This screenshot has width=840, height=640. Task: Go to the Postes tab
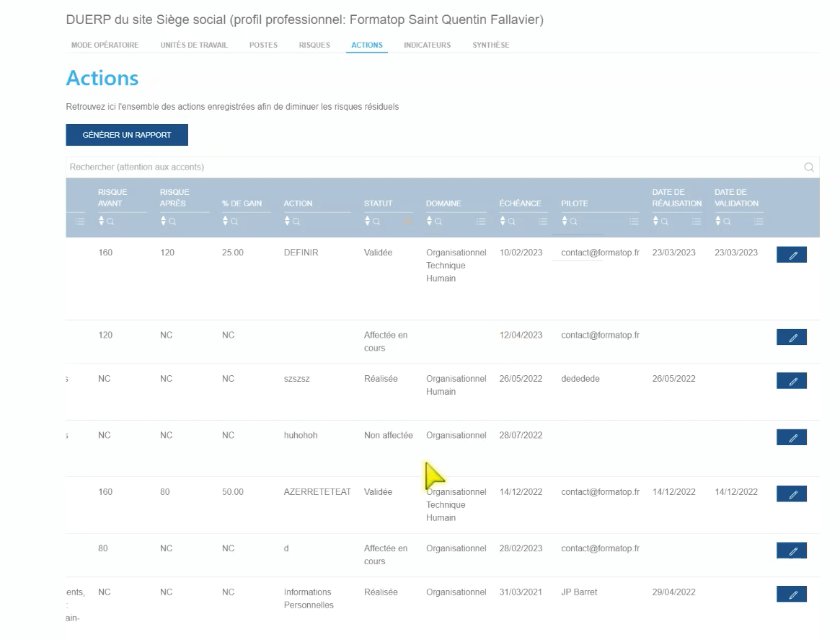point(264,45)
